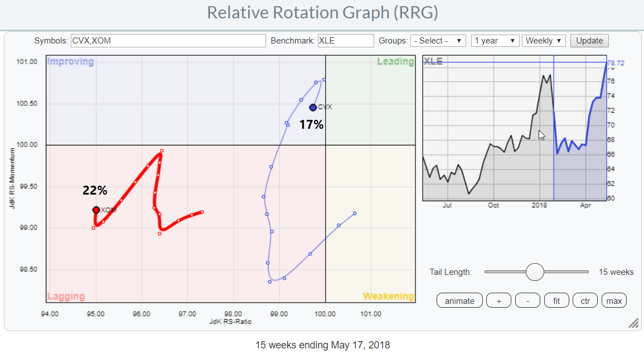Click the XLE label in the price chart
This screenshot has width=644, height=354.
433,61
